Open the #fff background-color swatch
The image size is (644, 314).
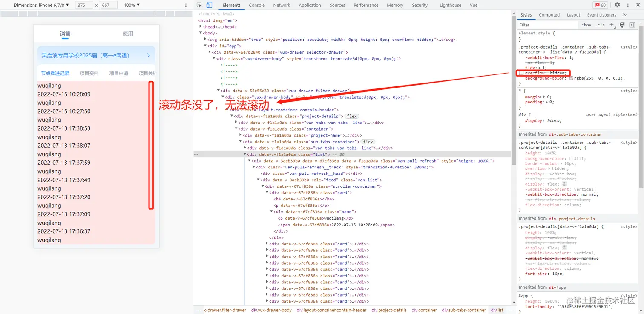(571, 158)
